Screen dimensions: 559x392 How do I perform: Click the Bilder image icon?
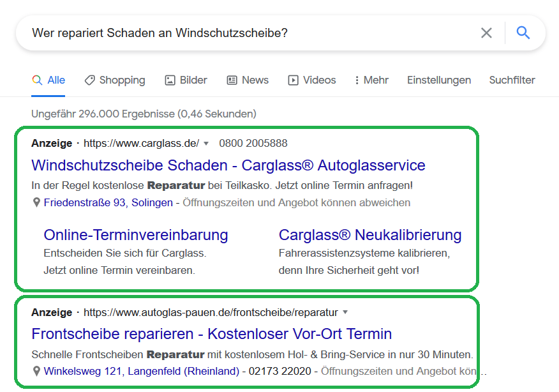[x=170, y=80]
